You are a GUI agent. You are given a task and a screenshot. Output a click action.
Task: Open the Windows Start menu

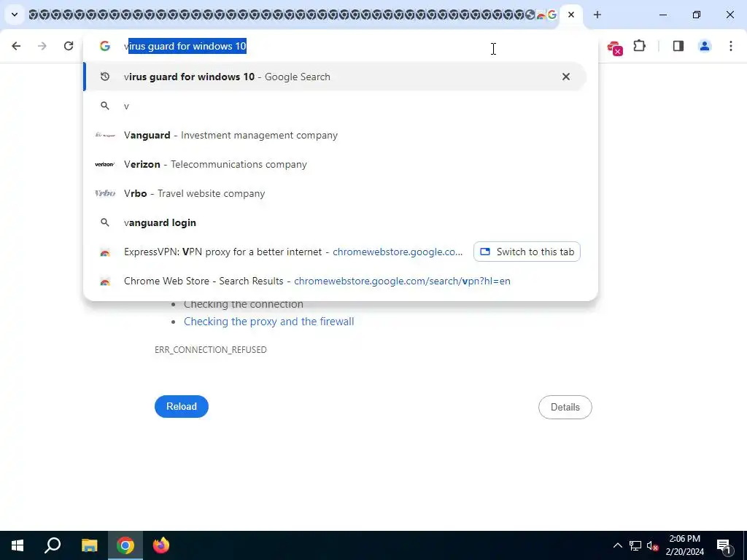pos(18,545)
